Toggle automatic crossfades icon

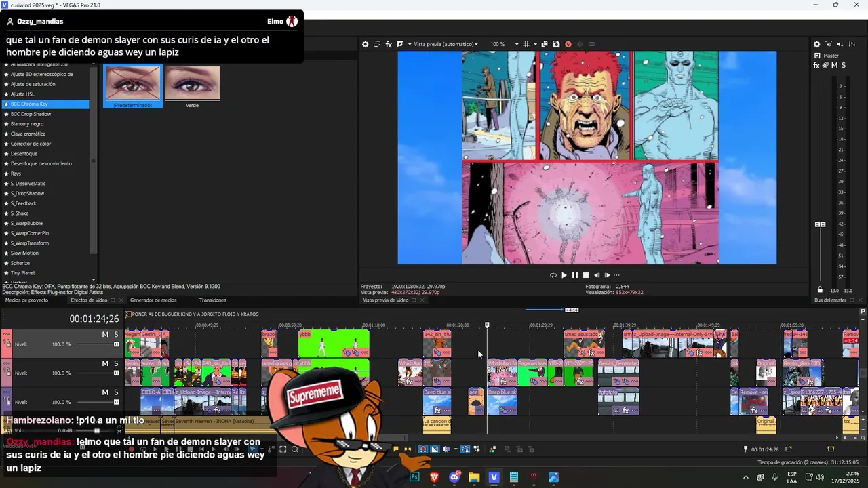click(435, 449)
